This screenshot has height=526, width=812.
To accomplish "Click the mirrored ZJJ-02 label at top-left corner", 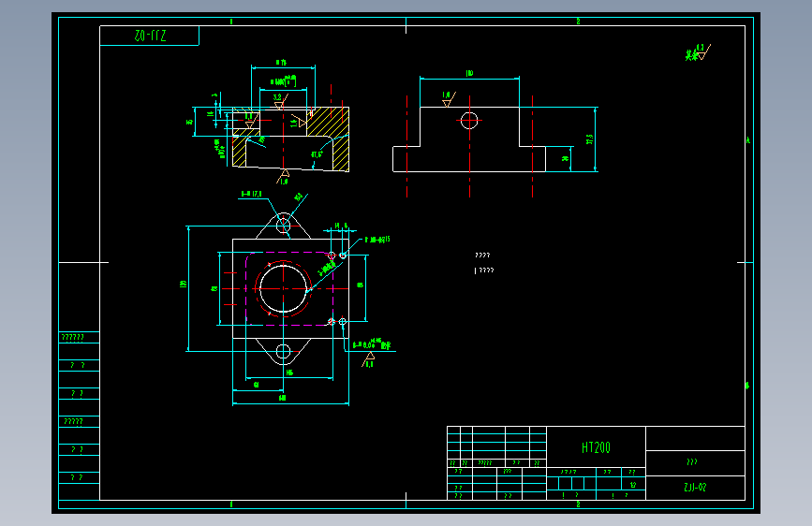I will pos(150,36).
